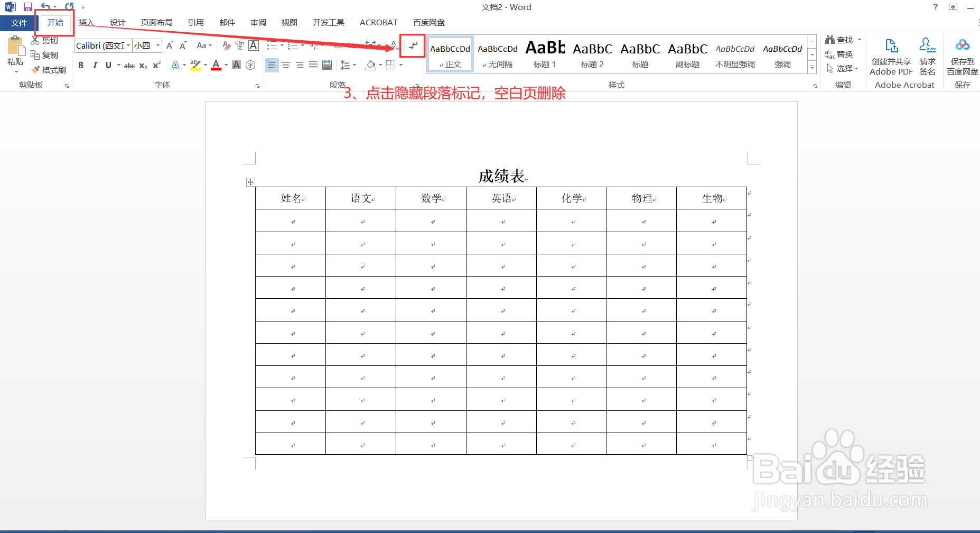
Task: Expand the styles gallery More arrow
Action: 812,67
